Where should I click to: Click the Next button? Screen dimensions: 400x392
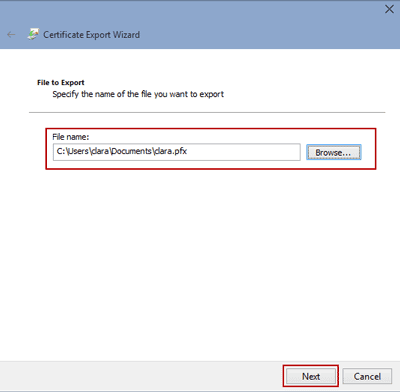(311, 376)
